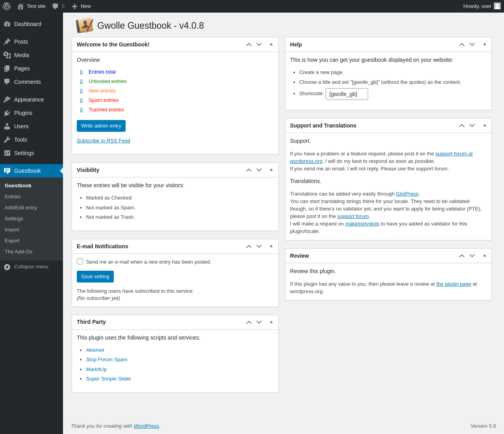Click the Guestbook menu icon
This screenshot has height=434, width=504.
[7, 171]
